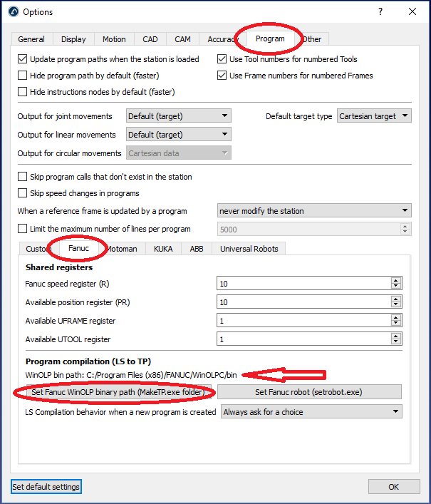Click the maximum lines 5000 field
Screen dimensions: 431x504
309,229
